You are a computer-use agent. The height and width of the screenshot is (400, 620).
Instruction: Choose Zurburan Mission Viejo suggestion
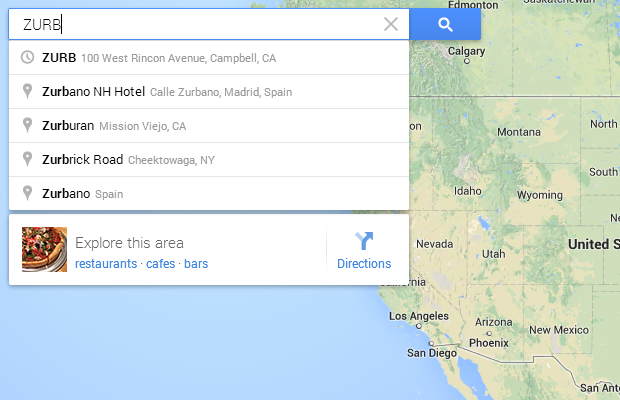[x=209, y=126]
